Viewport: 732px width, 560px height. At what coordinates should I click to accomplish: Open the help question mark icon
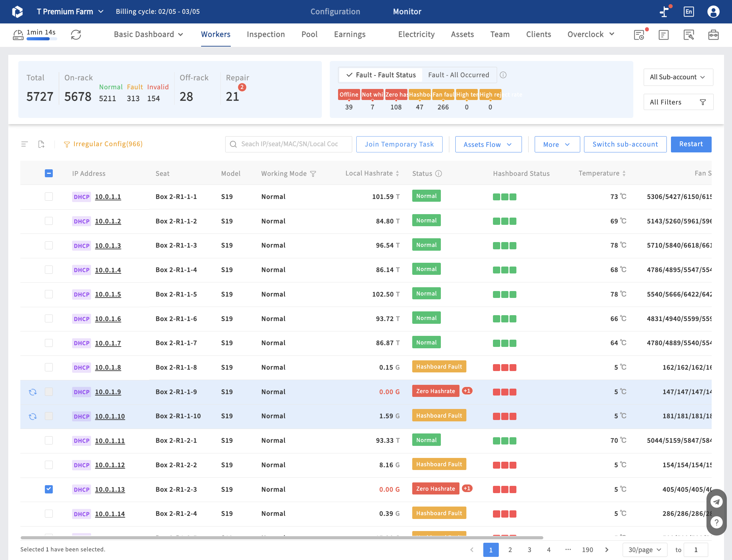pos(716,522)
